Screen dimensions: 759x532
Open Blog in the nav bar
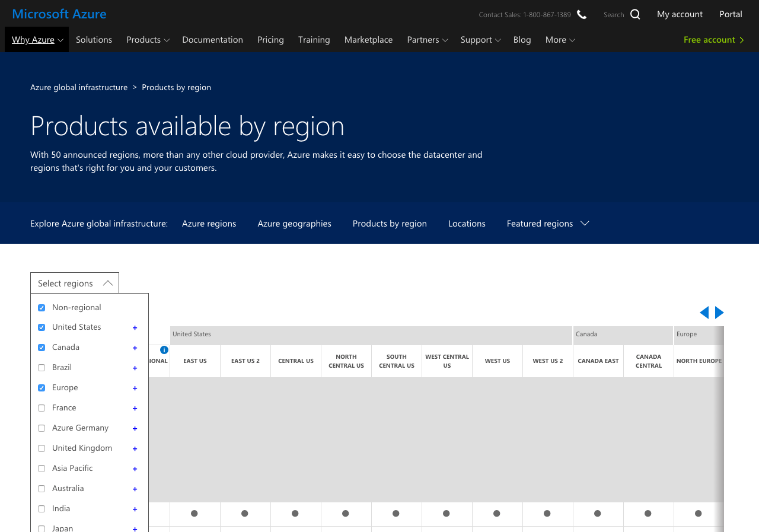click(x=522, y=40)
